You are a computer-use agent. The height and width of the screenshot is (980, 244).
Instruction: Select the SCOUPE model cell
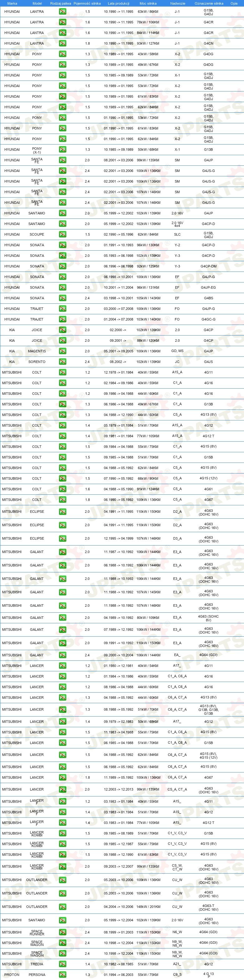[37, 234]
